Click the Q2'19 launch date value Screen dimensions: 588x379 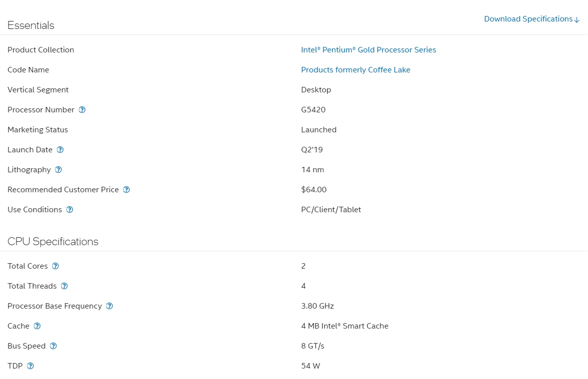(312, 150)
